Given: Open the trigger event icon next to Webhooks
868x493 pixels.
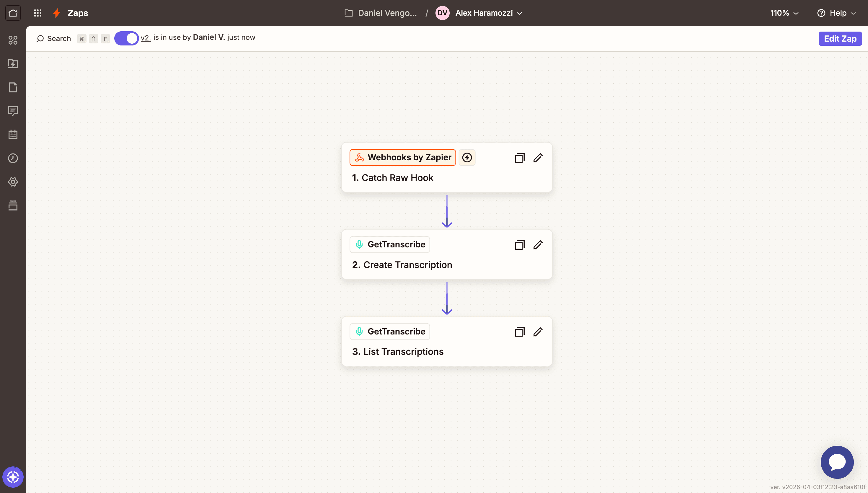Looking at the screenshot, I should [x=467, y=157].
